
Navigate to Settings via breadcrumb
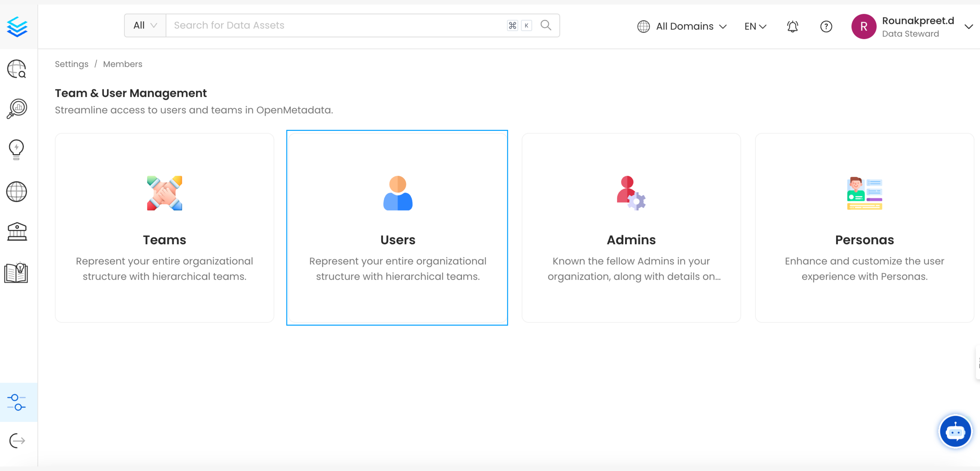[71, 64]
